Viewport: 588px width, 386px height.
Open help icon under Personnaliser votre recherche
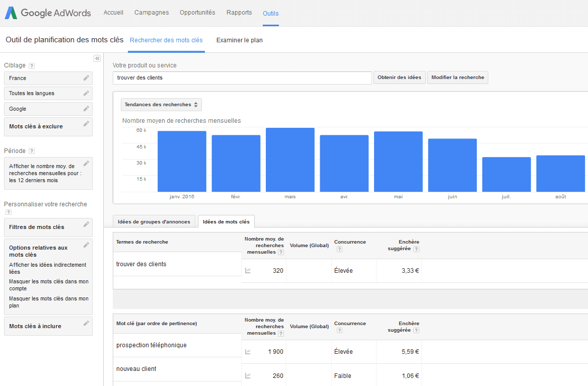pos(9,212)
